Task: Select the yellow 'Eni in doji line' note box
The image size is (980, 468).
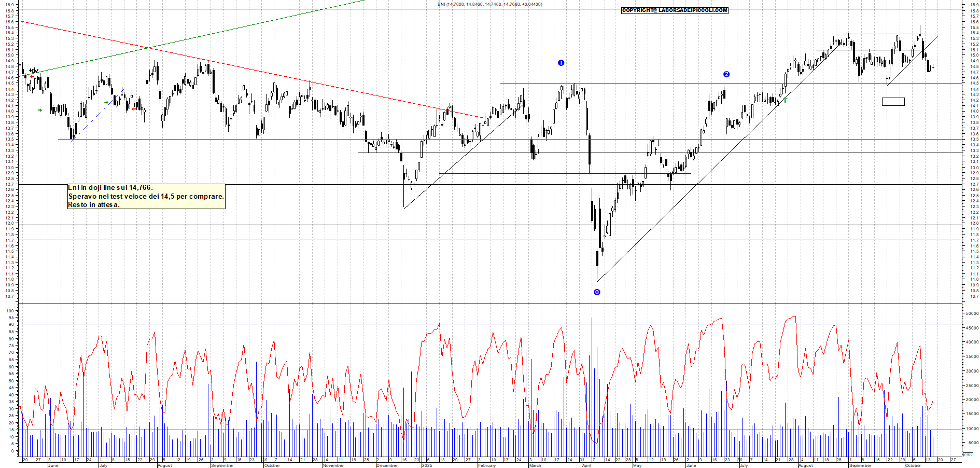Action: click(x=146, y=196)
